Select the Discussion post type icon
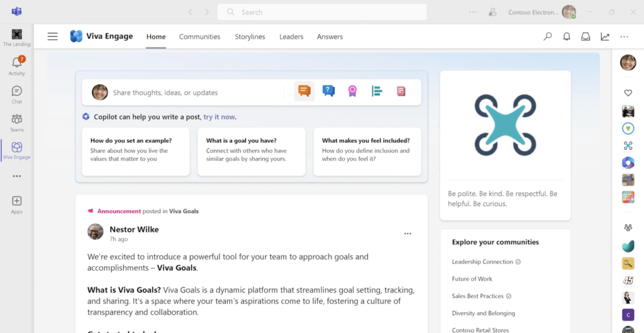The height and width of the screenshot is (333, 644). click(x=304, y=91)
